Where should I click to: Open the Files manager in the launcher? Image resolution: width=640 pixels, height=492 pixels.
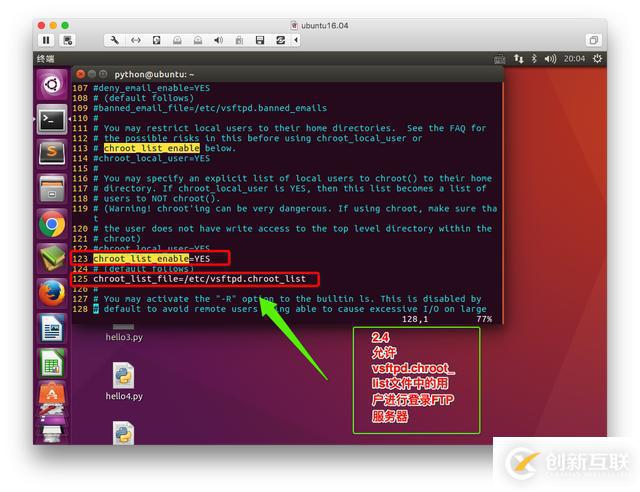point(52,189)
